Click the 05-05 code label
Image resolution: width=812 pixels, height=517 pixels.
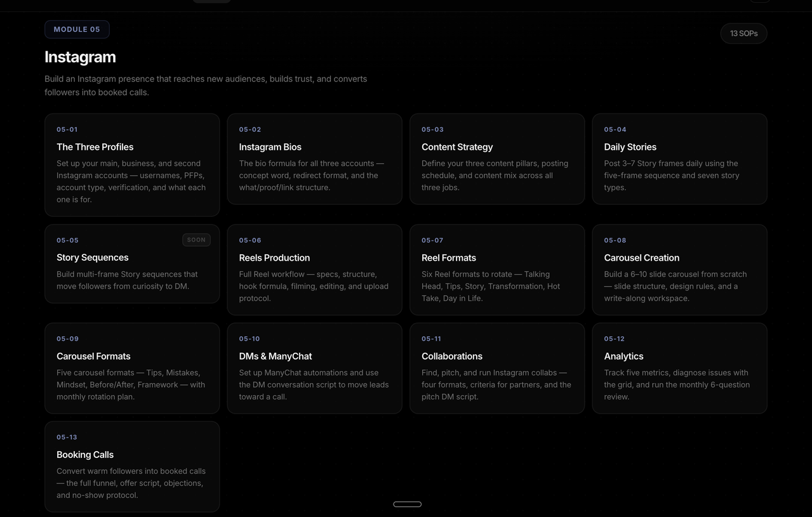coord(67,240)
